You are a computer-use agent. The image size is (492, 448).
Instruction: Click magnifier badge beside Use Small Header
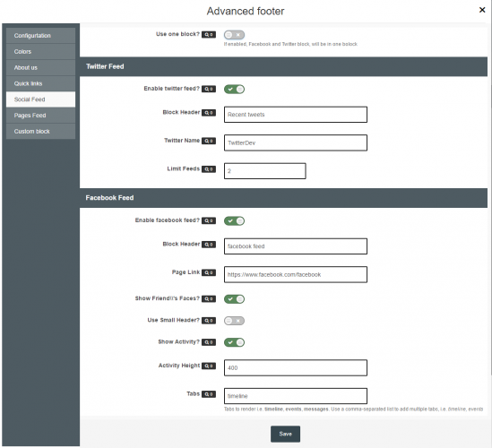coord(209,320)
